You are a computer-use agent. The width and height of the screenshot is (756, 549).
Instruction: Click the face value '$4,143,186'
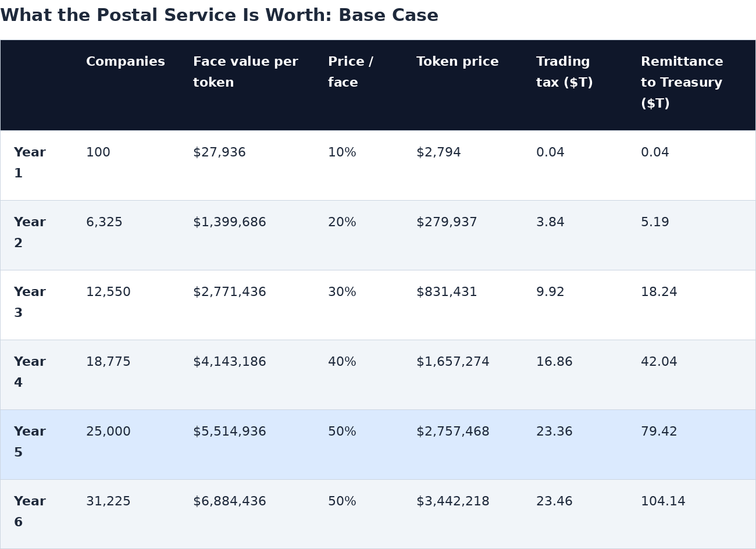(x=230, y=362)
